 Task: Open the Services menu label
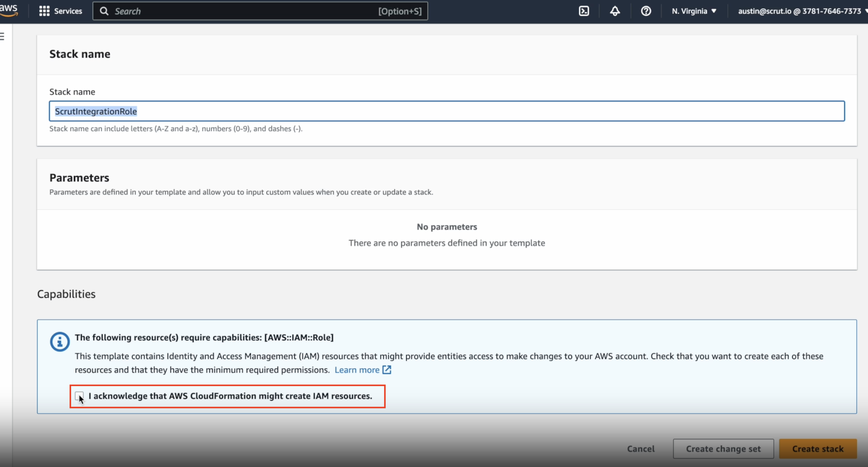click(x=68, y=11)
